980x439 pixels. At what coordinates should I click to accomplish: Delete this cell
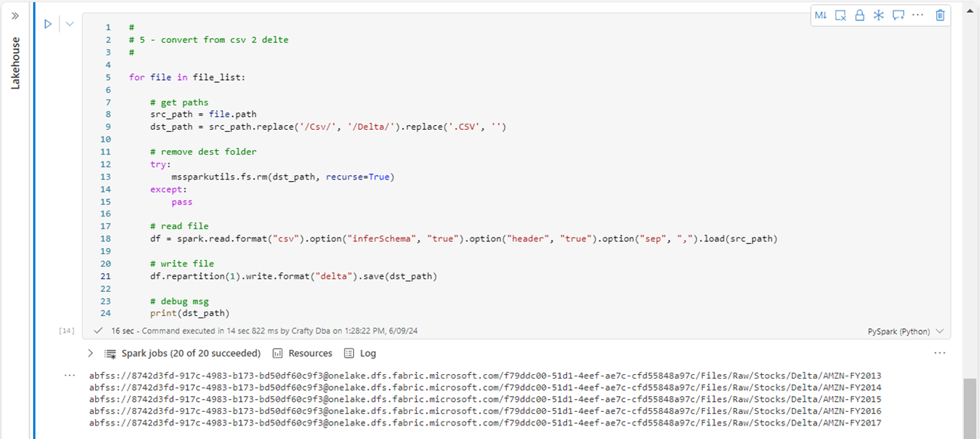(x=940, y=15)
